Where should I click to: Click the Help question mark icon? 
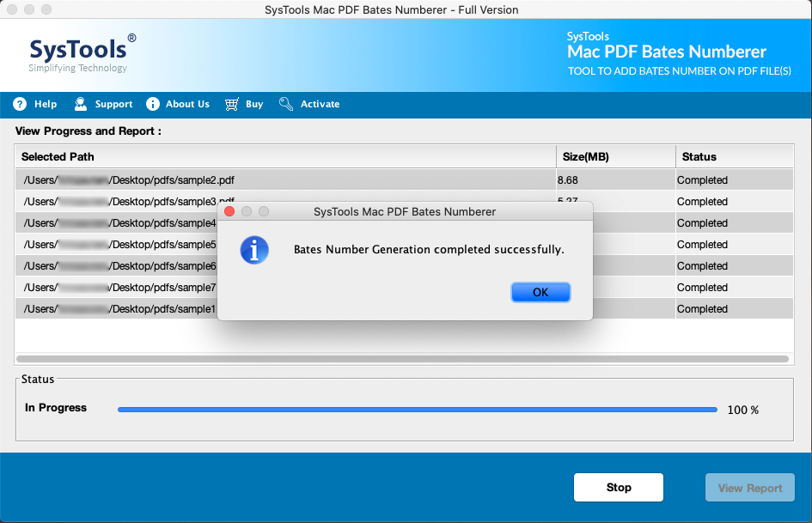[20, 104]
